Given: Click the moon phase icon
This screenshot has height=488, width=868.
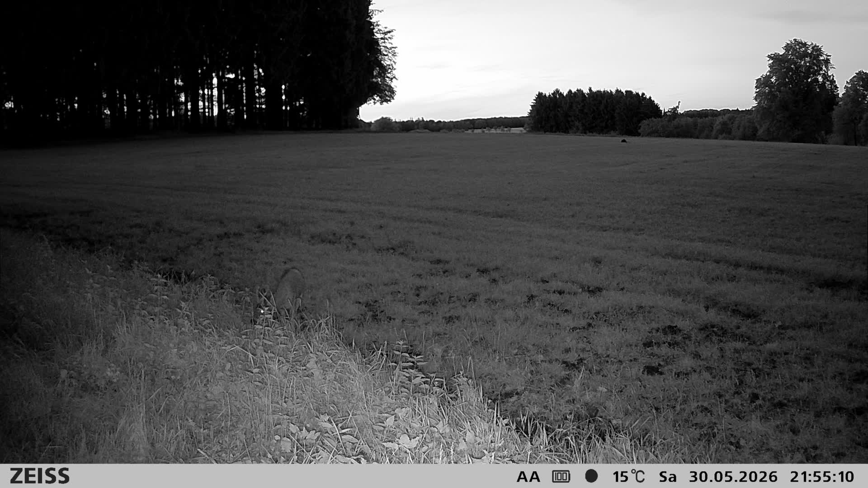Looking at the screenshot, I should pyautogui.click(x=591, y=476).
